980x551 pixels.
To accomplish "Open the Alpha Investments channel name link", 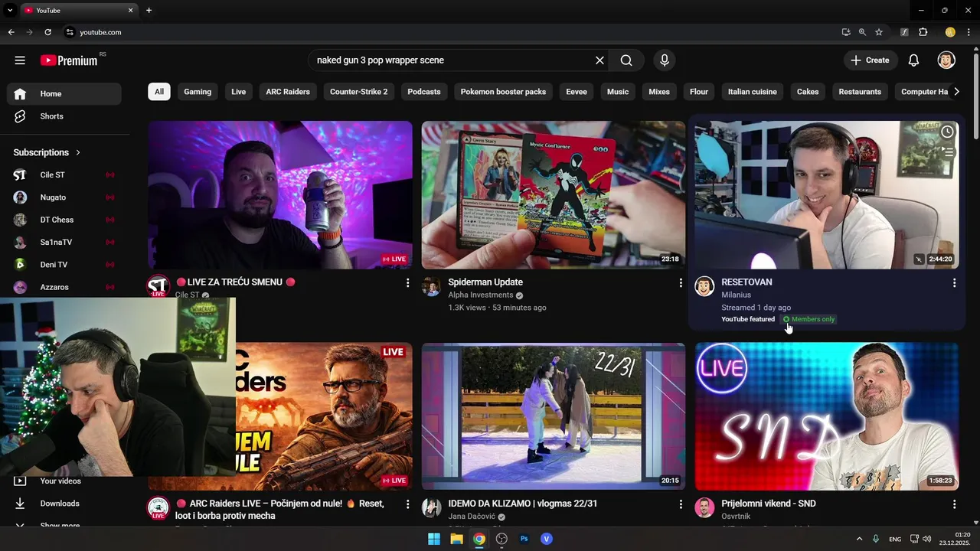I will (481, 295).
